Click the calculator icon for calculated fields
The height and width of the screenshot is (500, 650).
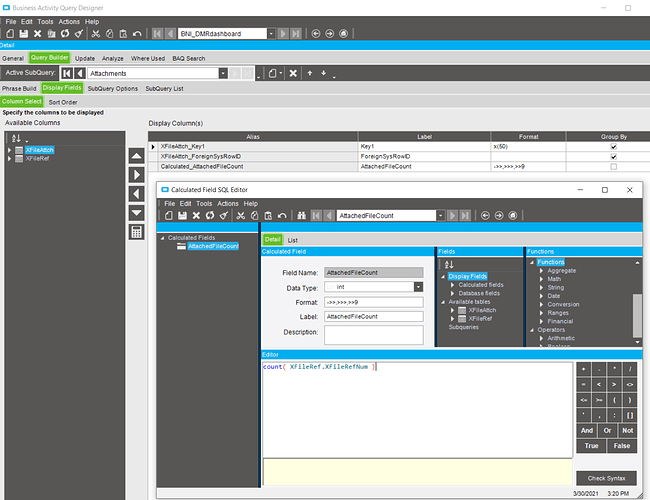pyautogui.click(x=137, y=232)
